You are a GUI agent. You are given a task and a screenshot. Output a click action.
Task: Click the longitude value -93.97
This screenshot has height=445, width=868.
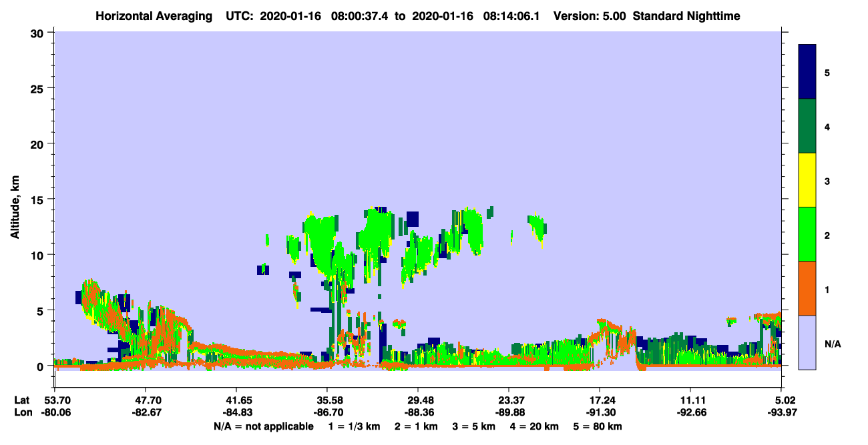(x=781, y=412)
